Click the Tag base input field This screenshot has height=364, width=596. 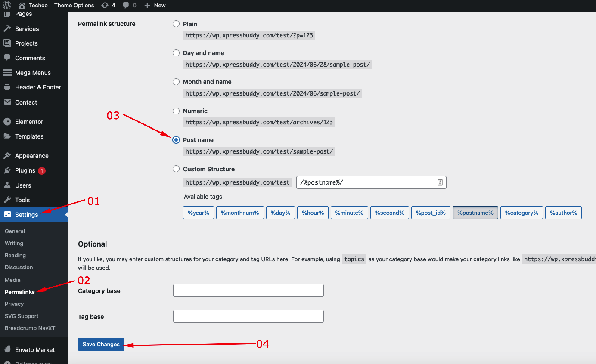pos(248,316)
